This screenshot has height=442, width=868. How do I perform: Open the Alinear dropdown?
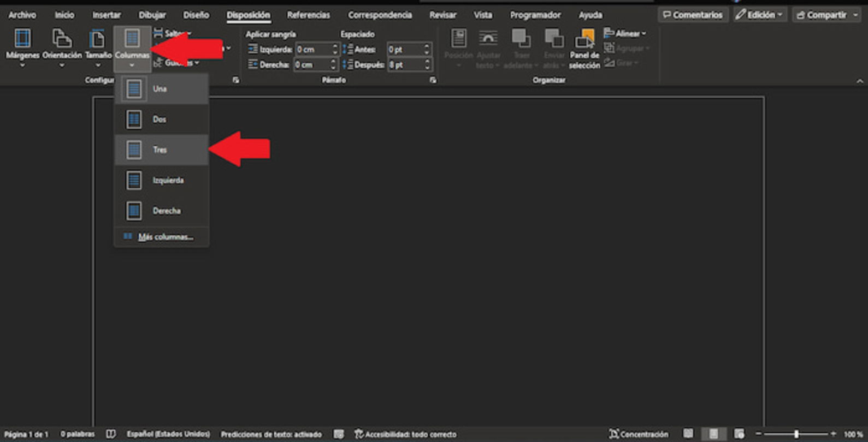(x=625, y=34)
